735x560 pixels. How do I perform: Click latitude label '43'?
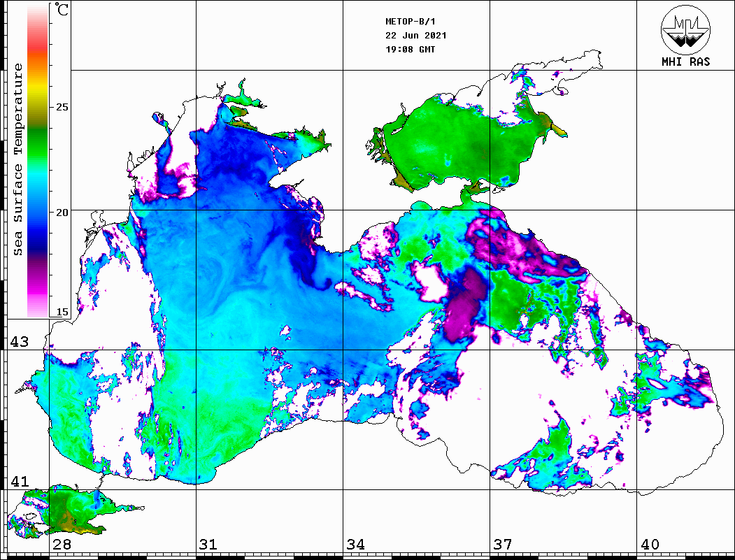(20, 342)
